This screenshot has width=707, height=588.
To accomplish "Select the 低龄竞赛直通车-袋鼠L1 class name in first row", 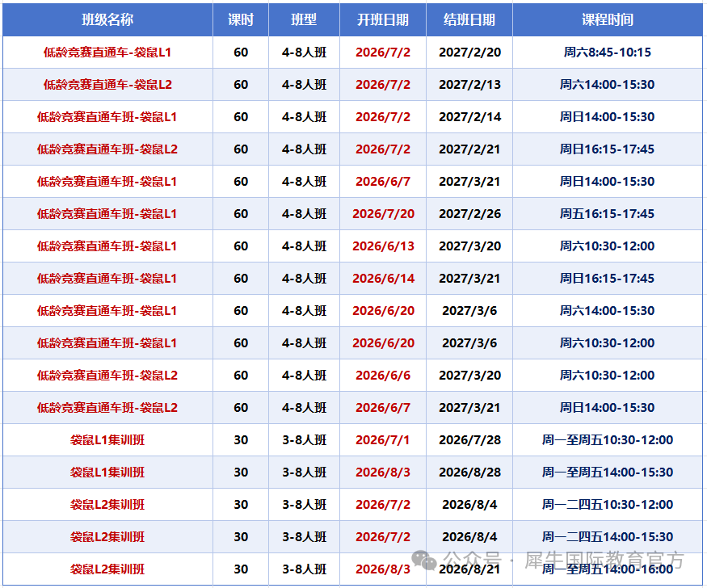I will pos(107,52).
